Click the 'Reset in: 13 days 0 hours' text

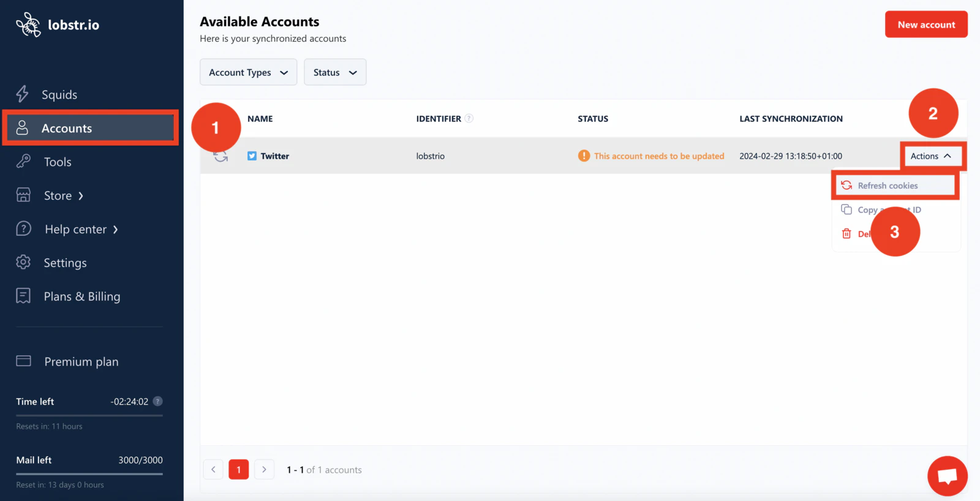pos(60,484)
